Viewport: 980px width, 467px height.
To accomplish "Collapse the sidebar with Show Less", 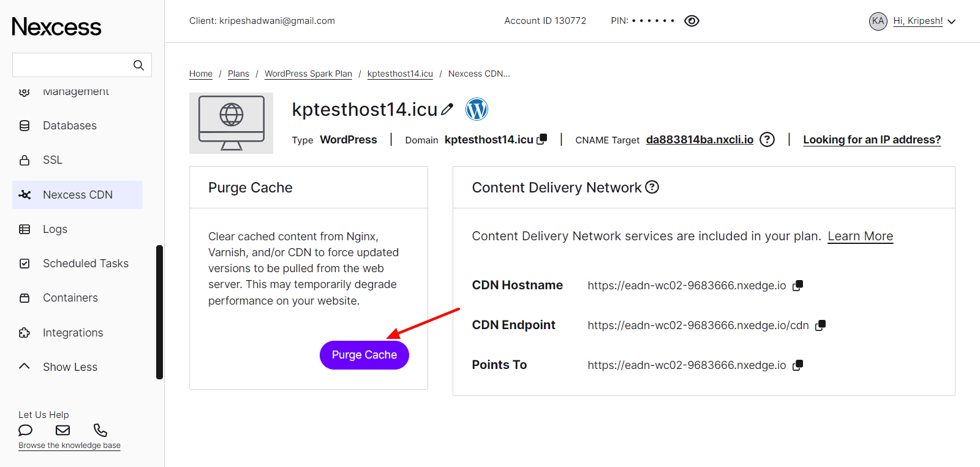I will click(x=70, y=367).
